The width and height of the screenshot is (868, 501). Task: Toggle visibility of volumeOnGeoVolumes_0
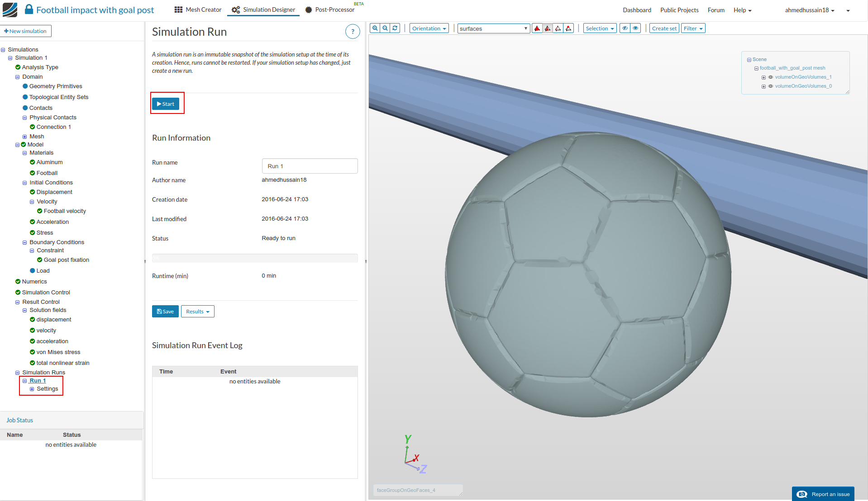click(770, 86)
